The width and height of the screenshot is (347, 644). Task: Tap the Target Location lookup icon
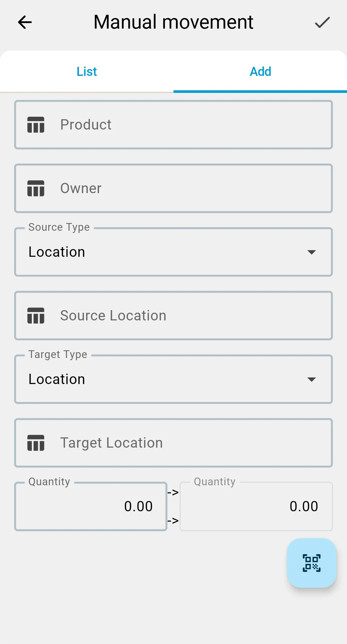36,443
